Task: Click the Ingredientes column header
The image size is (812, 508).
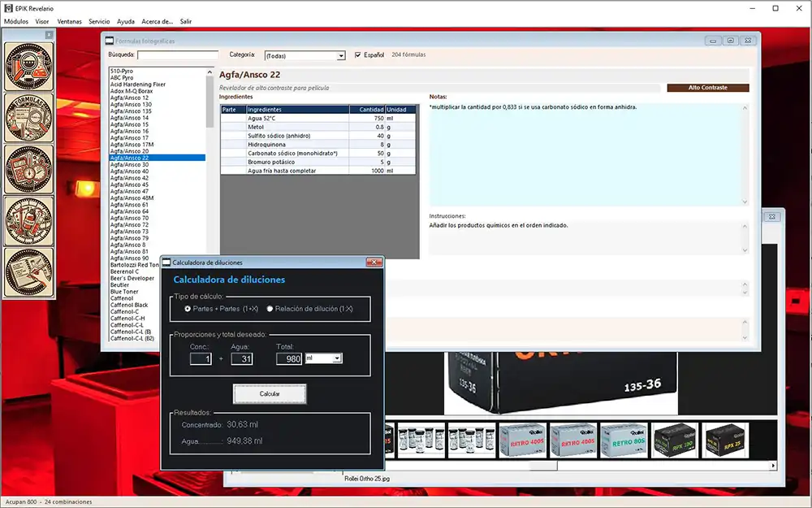Action: (x=297, y=110)
